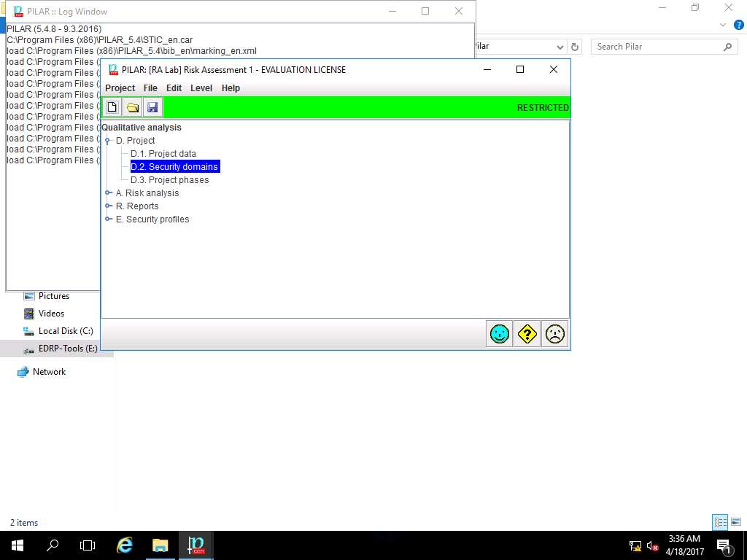The width and height of the screenshot is (747, 560).
Task: Open the Level menu
Action: click(201, 88)
